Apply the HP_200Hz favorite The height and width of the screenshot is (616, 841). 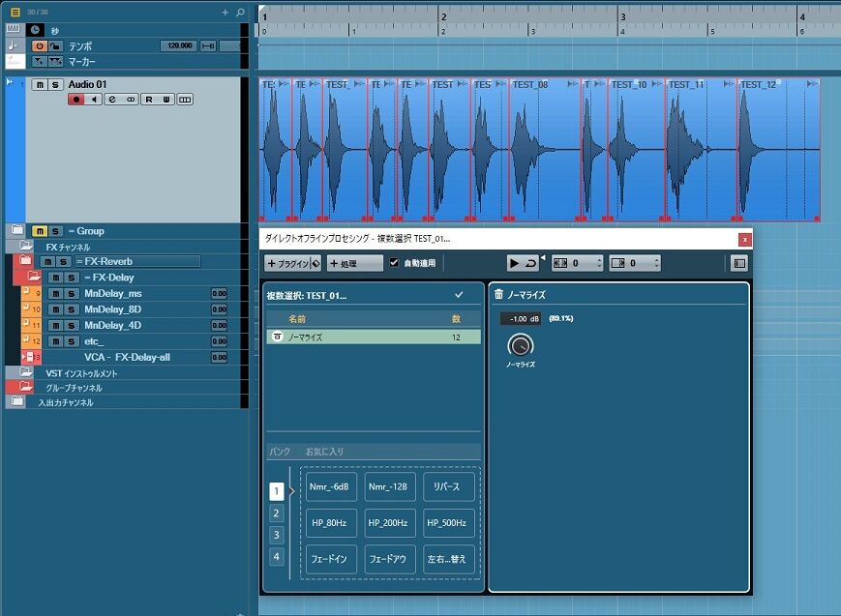click(x=390, y=523)
